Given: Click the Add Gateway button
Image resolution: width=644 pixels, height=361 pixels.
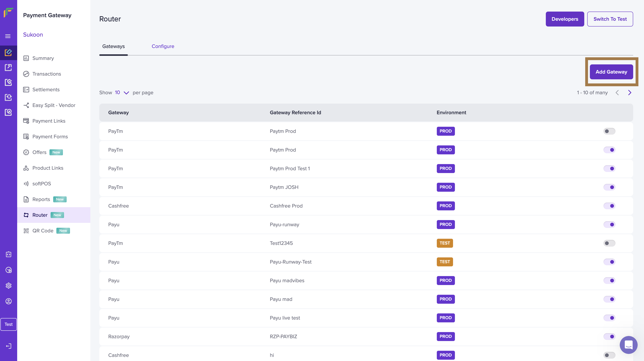Looking at the screenshot, I should [x=611, y=72].
